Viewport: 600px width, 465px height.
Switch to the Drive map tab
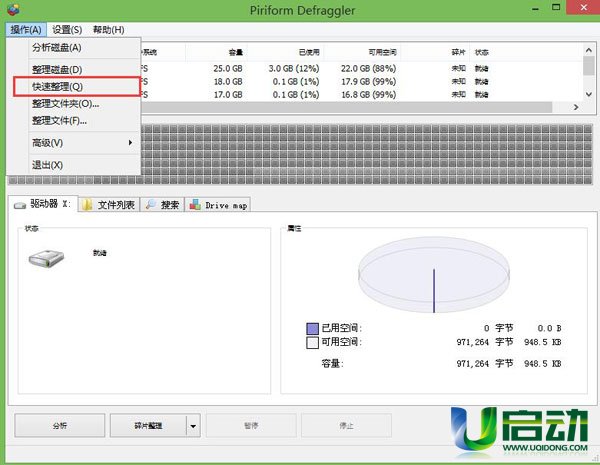[218, 205]
